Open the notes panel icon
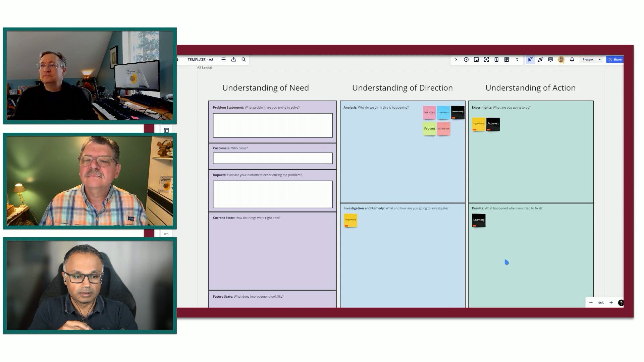 click(x=506, y=60)
